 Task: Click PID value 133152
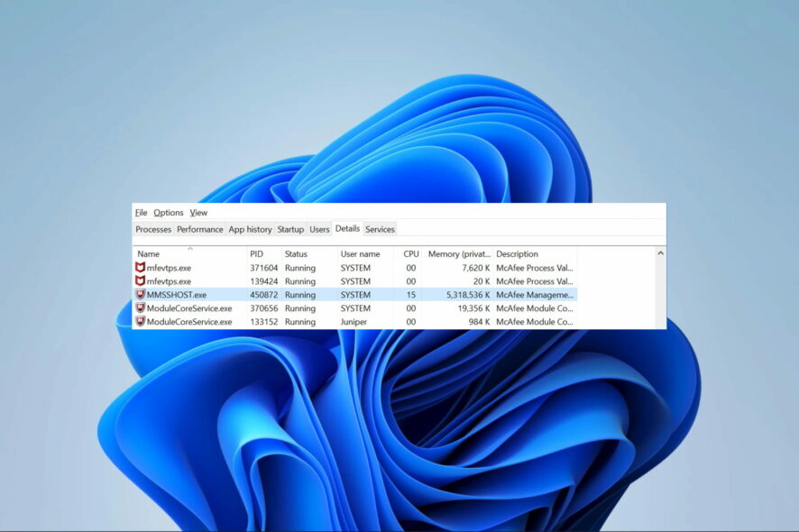point(264,322)
